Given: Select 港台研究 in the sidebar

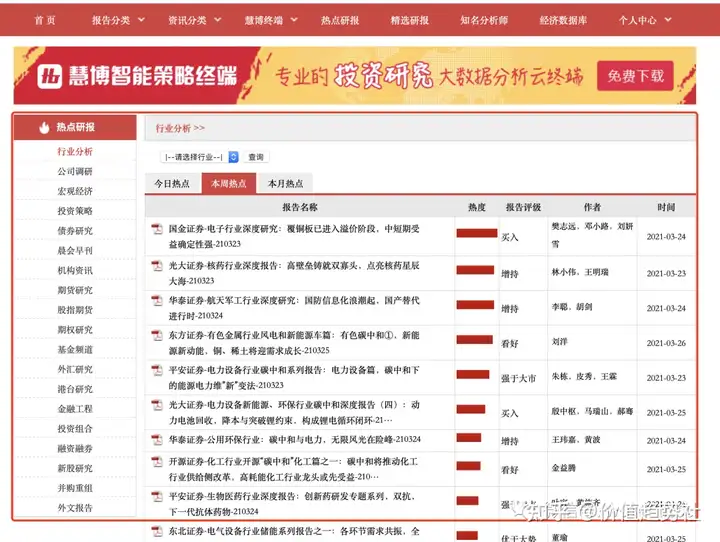Looking at the screenshot, I should (75, 389).
